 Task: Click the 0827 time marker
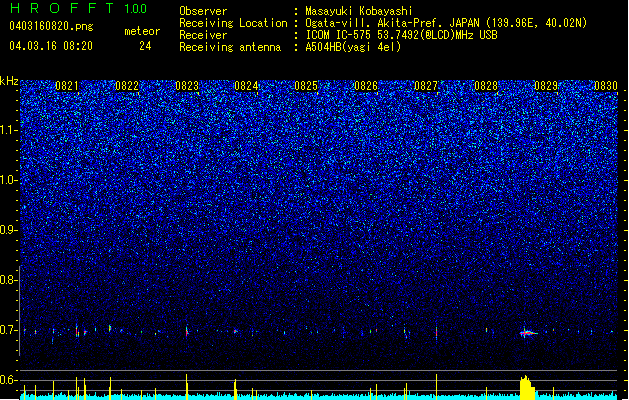point(426,86)
